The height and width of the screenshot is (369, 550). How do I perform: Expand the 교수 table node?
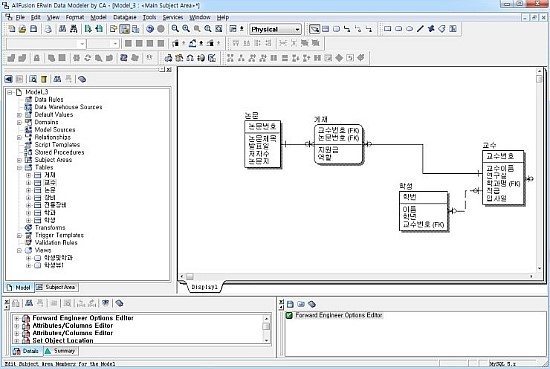pyautogui.click(x=28, y=183)
